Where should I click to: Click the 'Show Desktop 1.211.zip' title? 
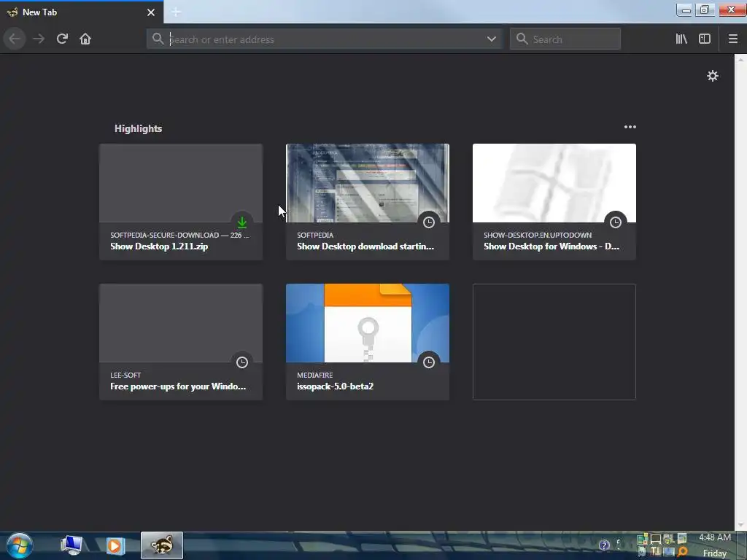coord(159,246)
